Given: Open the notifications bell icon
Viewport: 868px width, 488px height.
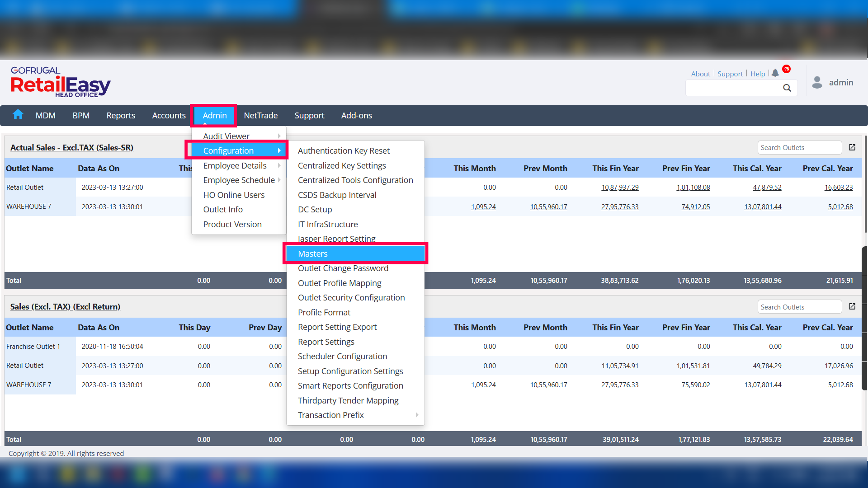Looking at the screenshot, I should [x=775, y=73].
